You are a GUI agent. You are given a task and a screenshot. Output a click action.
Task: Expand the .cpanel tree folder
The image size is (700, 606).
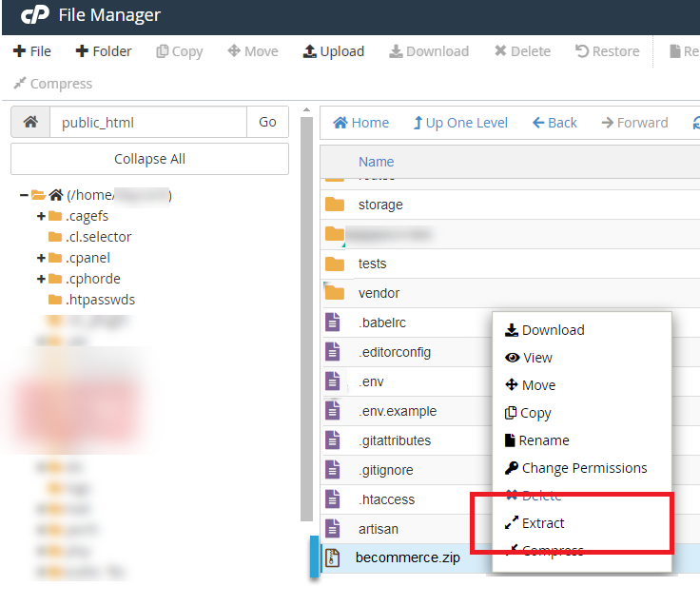click(x=41, y=258)
